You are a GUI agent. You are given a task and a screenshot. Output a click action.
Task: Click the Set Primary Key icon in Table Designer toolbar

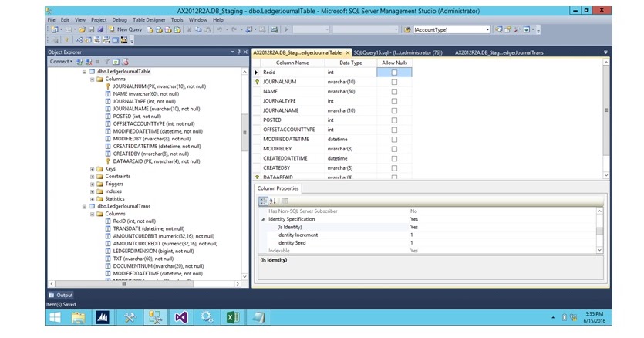(x=66, y=40)
